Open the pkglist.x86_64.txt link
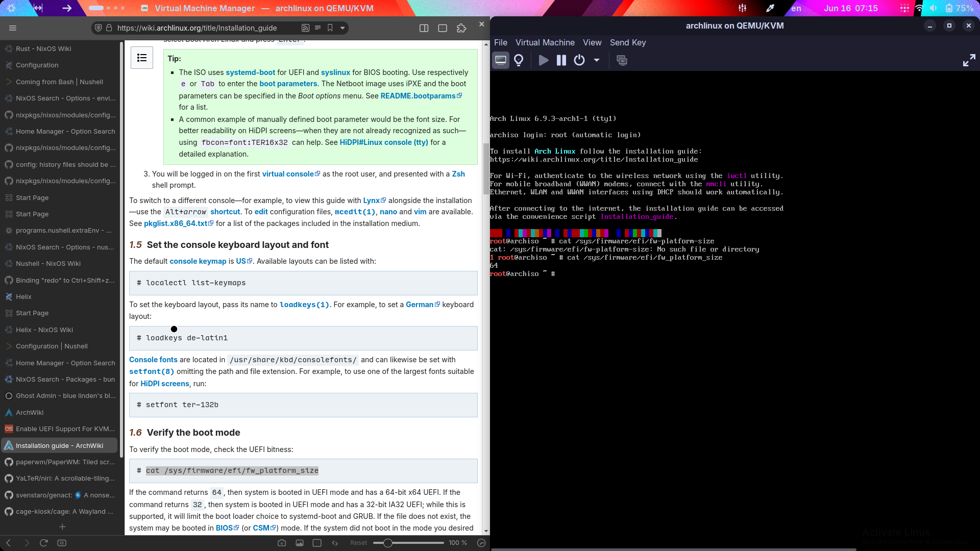 pos(178,223)
